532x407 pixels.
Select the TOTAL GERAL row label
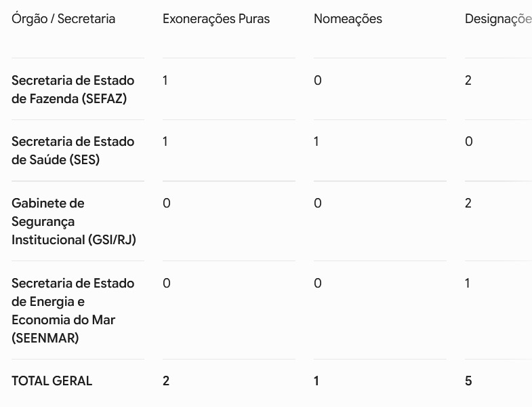click(x=52, y=381)
